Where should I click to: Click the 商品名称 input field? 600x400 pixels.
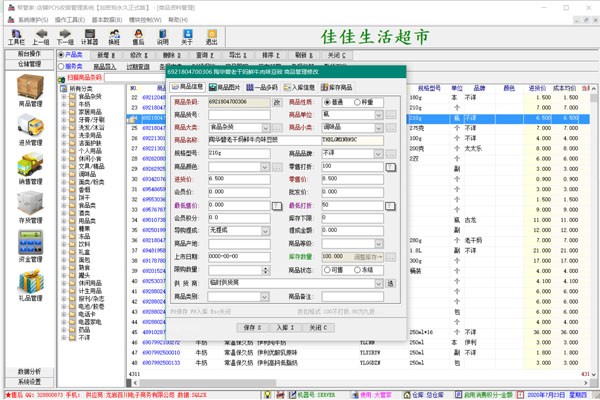pos(265,140)
